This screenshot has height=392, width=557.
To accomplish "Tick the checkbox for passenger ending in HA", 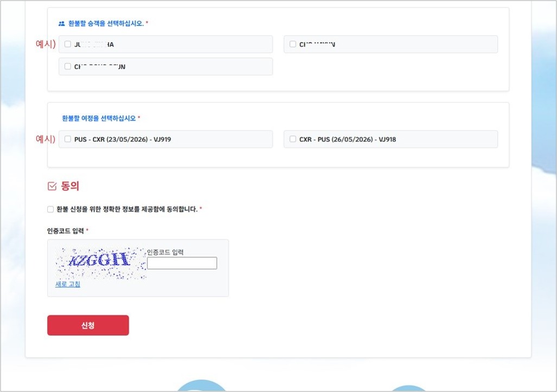I will pos(68,44).
